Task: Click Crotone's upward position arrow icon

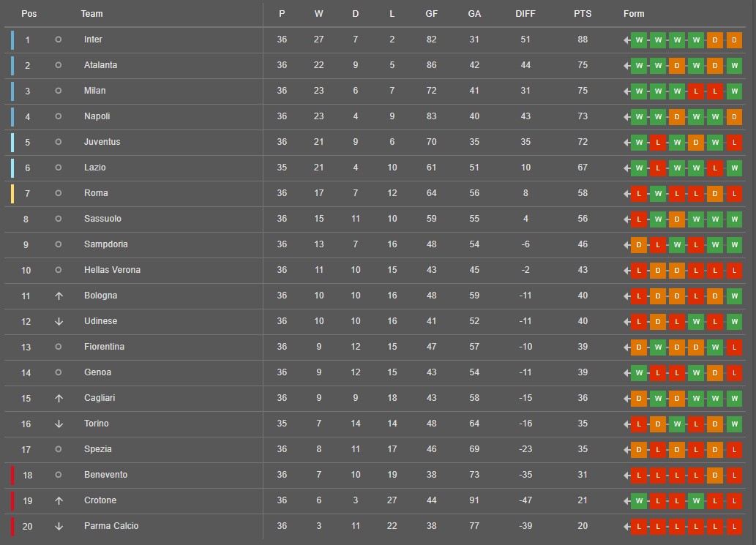Action: (x=59, y=500)
